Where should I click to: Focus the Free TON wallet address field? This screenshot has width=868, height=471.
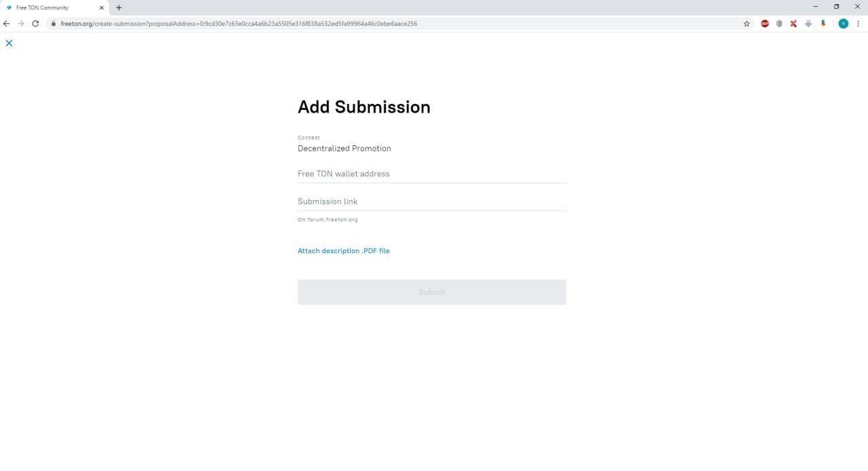coord(431,174)
